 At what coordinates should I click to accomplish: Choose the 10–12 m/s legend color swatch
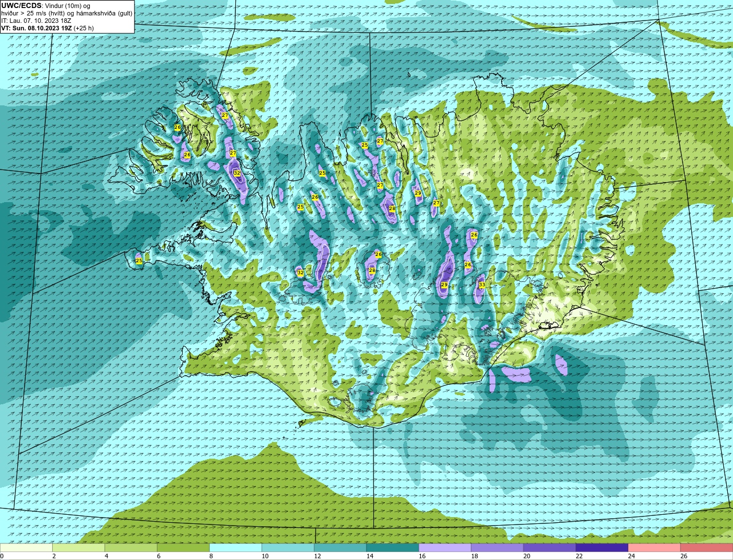point(288,547)
